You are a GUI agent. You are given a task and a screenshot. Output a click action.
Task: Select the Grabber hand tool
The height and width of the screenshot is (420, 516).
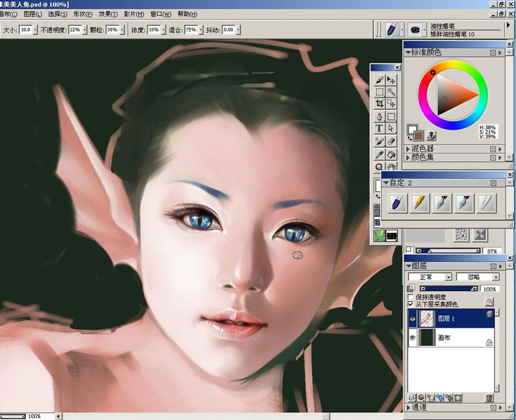tap(391, 166)
